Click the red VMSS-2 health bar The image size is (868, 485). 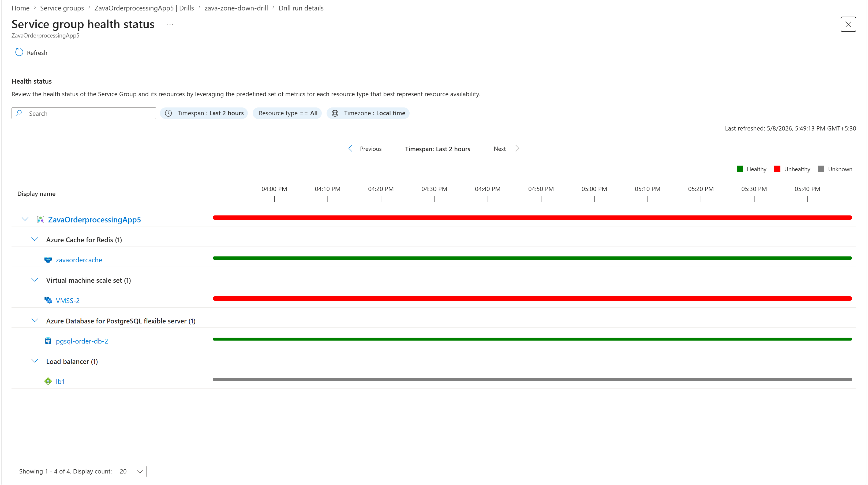[x=532, y=299]
